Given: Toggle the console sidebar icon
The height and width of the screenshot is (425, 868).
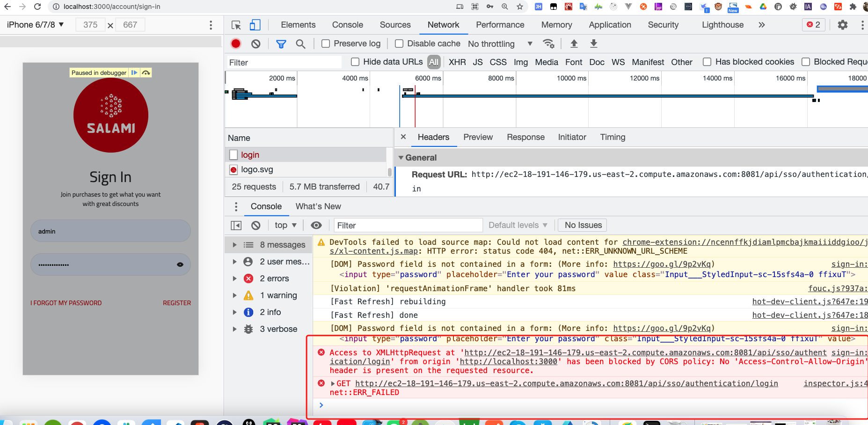Looking at the screenshot, I should [x=236, y=226].
